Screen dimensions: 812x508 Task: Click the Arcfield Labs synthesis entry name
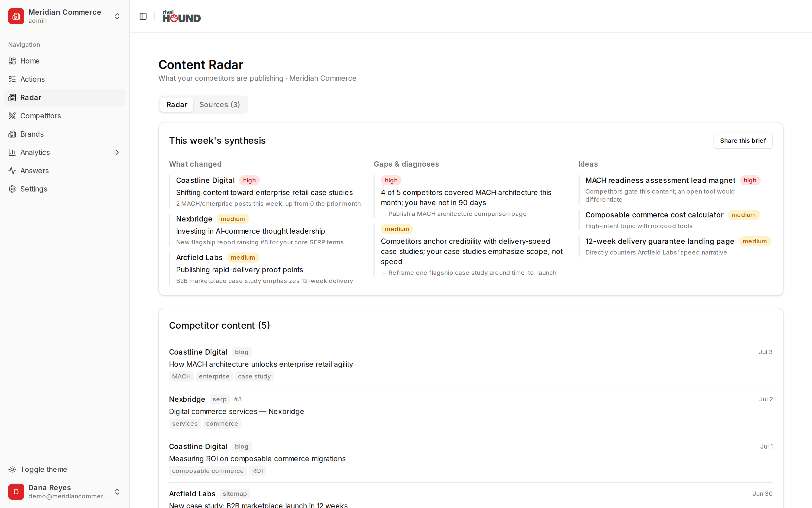click(x=199, y=257)
